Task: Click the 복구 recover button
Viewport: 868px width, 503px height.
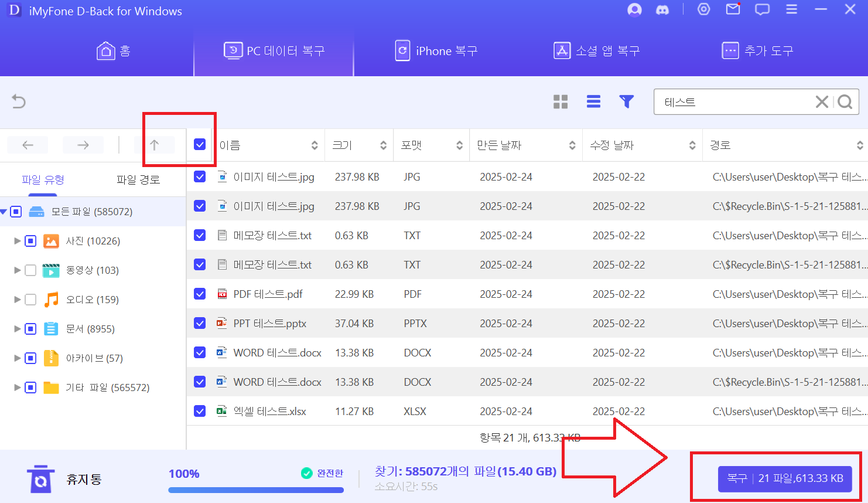Action: [x=785, y=478]
